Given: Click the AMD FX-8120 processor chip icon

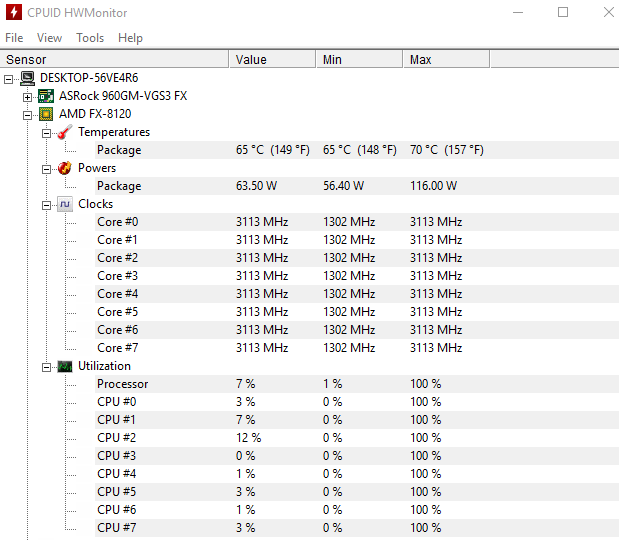Looking at the screenshot, I should [46, 114].
